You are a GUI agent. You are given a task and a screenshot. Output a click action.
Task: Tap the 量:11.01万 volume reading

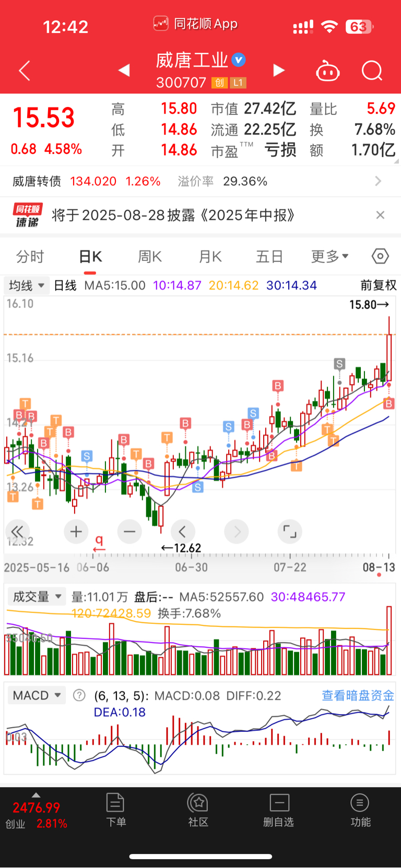(100, 597)
